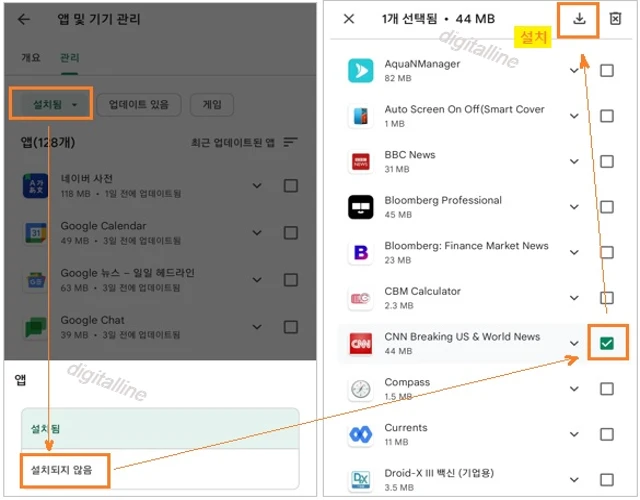Switch to the 개요 tab
Image resolution: width=640 pixels, height=500 pixels.
[31, 58]
